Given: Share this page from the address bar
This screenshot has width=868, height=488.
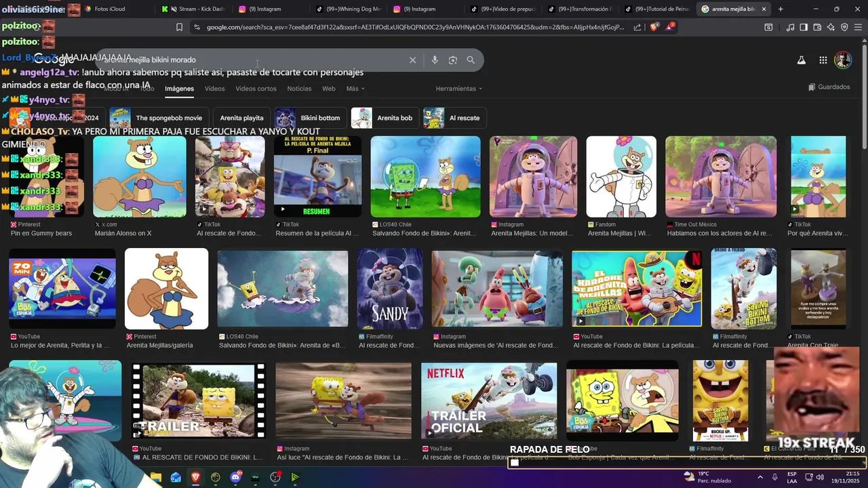Looking at the screenshot, I should click(x=637, y=27).
